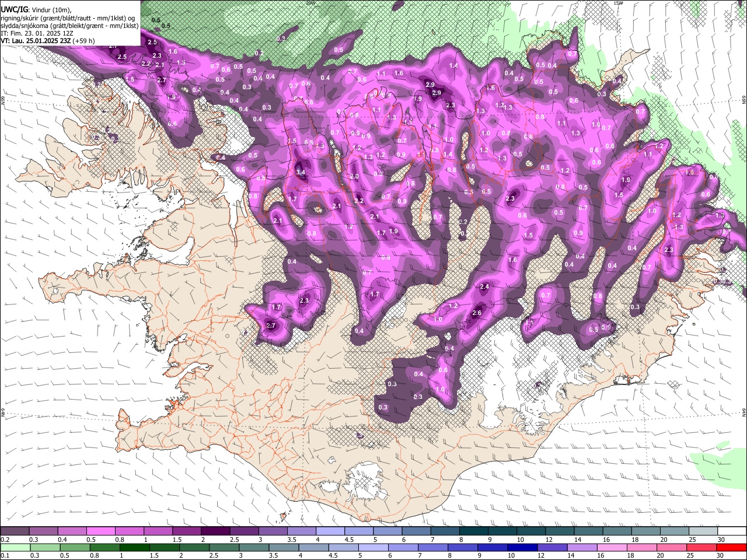
Task: Click the "3.4" precipitation value on the map
Action: click(301, 173)
